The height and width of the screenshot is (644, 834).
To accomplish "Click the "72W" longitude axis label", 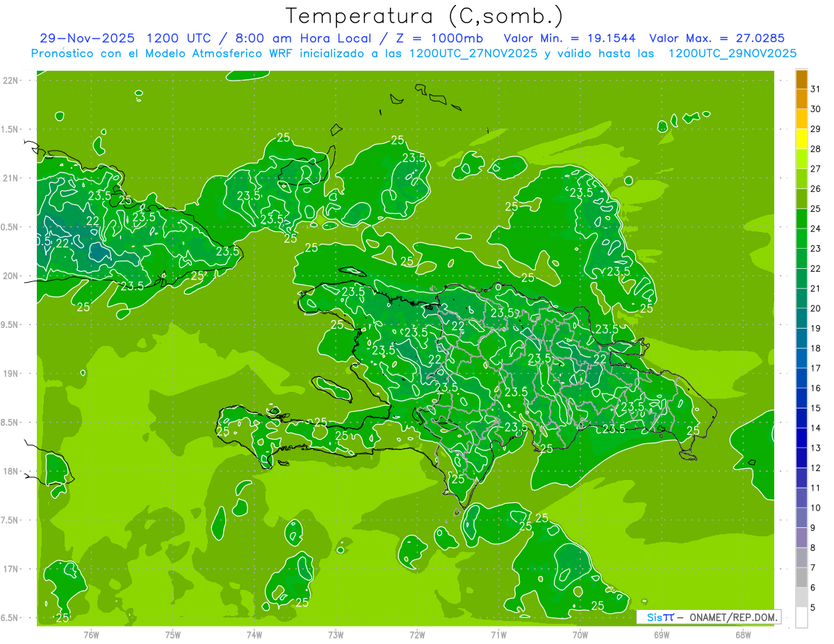I will pos(417,634).
